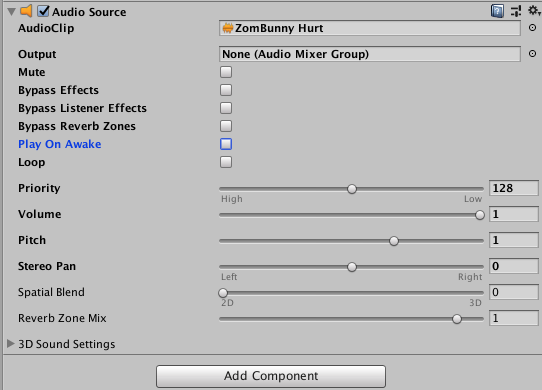Disable the Audio Source component checkbox
Screen dimensions: 542x390
[x=43, y=11]
